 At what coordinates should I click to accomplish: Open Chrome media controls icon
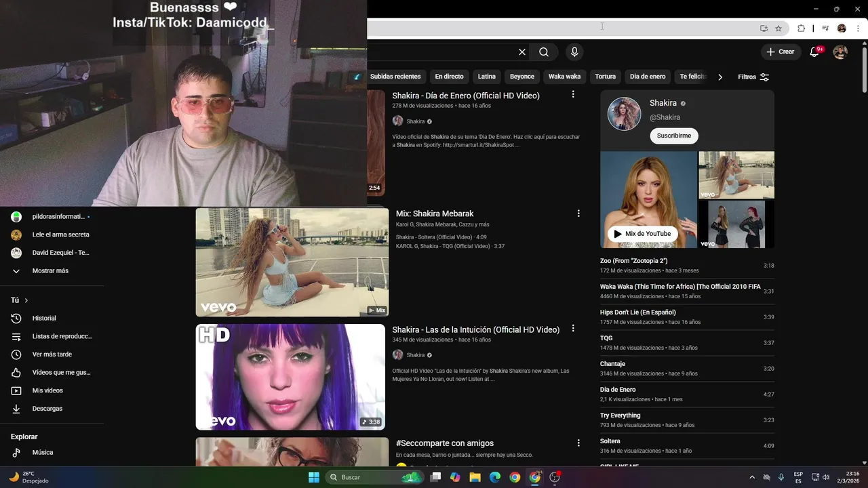(825, 28)
